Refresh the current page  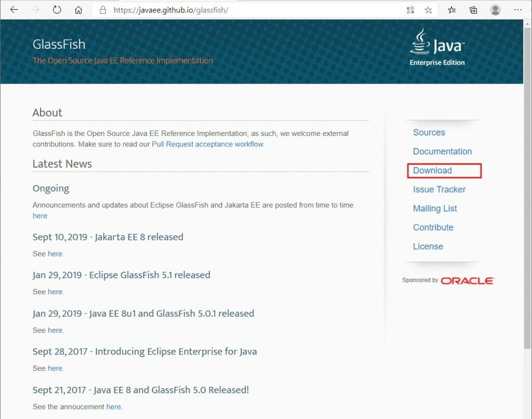tap(57, 9)
